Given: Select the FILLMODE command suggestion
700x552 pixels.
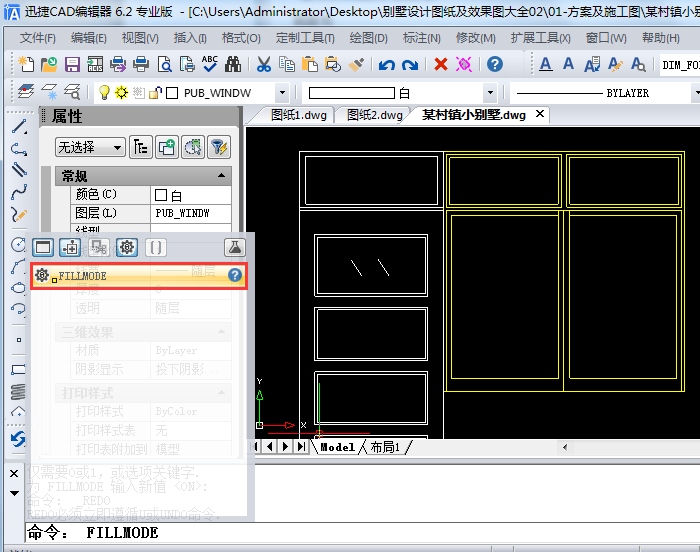Looking at the screenshot, I should [x=139, y=276].
